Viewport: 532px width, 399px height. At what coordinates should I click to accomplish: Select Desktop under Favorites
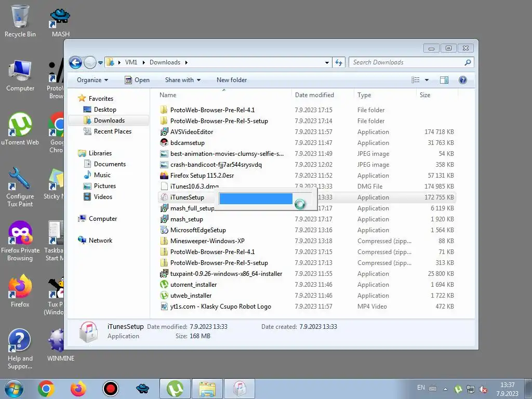point(105,110)
